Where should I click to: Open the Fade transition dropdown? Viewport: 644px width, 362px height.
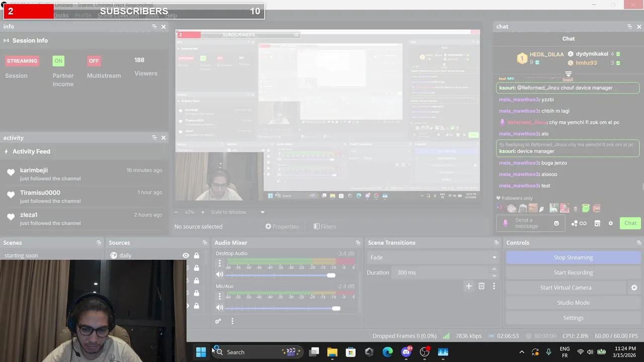[x=433, y=257]
